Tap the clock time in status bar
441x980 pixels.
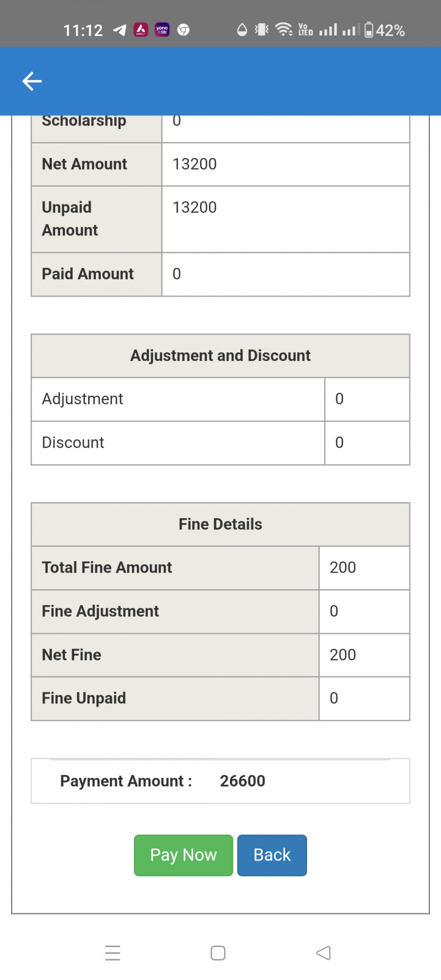pyautogui.click(x=83, y=30)
